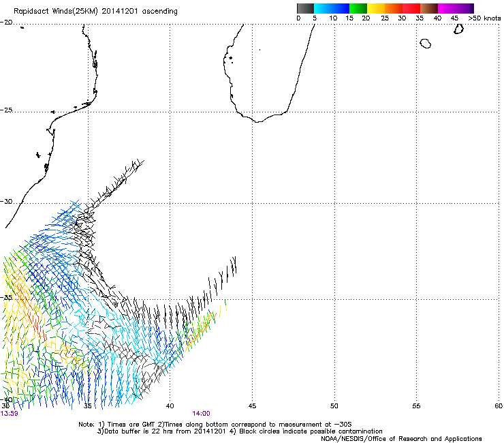
Task: Click the latitude label '-25'
Action: point(6,110)
